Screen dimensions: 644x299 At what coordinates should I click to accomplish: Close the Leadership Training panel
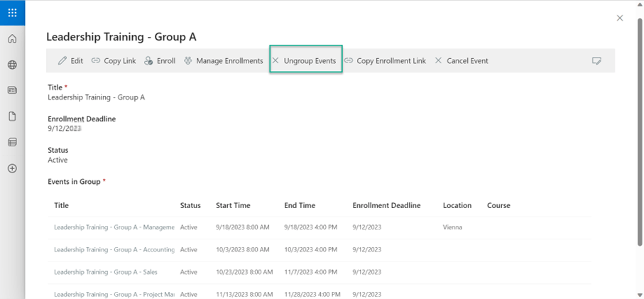click(x=620, y=18)
